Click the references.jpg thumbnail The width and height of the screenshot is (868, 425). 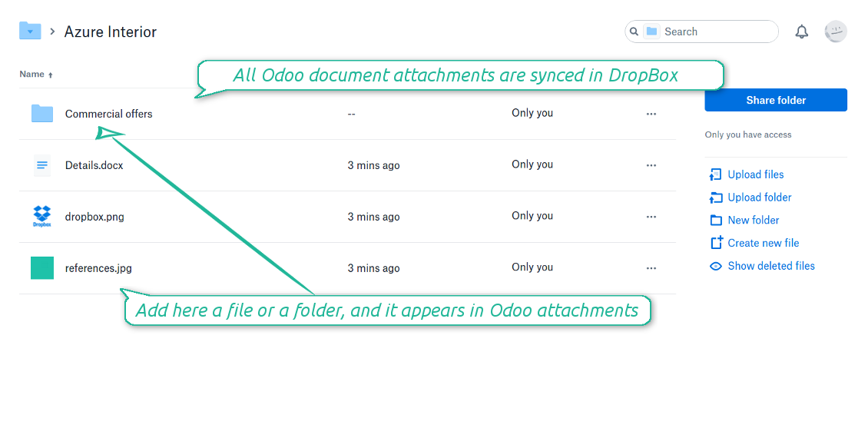42,267
